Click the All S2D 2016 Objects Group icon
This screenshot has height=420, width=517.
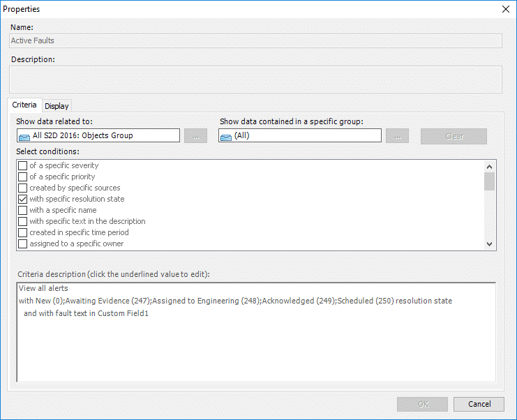pyautogui.click(x=24, y=137)
